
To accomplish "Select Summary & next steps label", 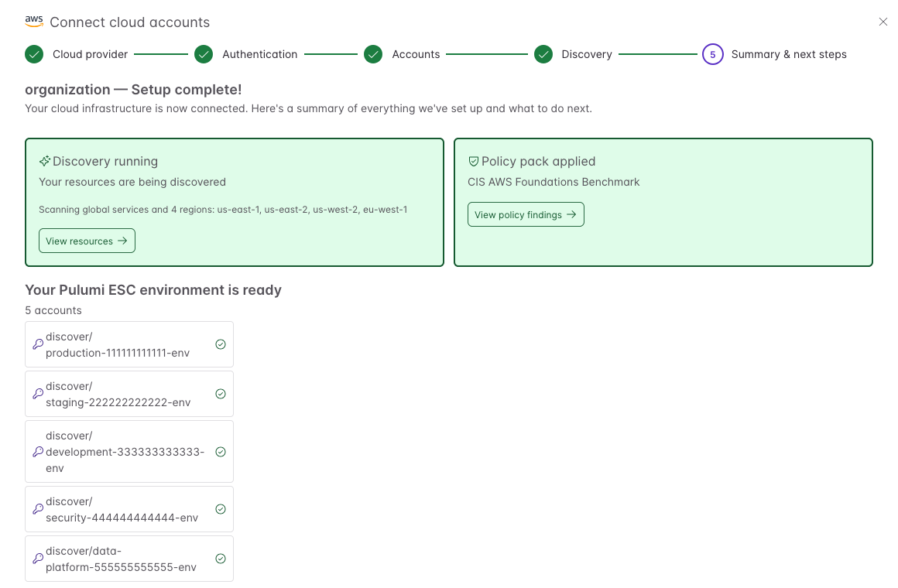I will (x=789, y=54).
